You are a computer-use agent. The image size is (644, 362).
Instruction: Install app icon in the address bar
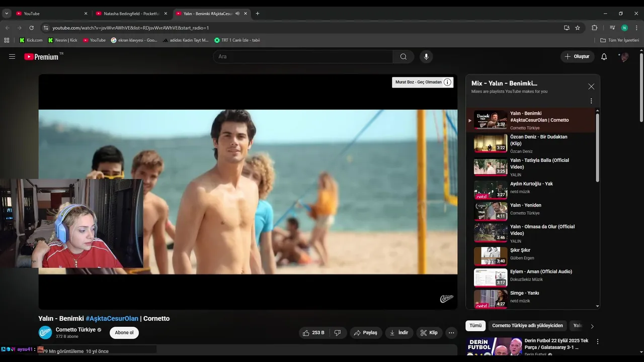point(567,28)
